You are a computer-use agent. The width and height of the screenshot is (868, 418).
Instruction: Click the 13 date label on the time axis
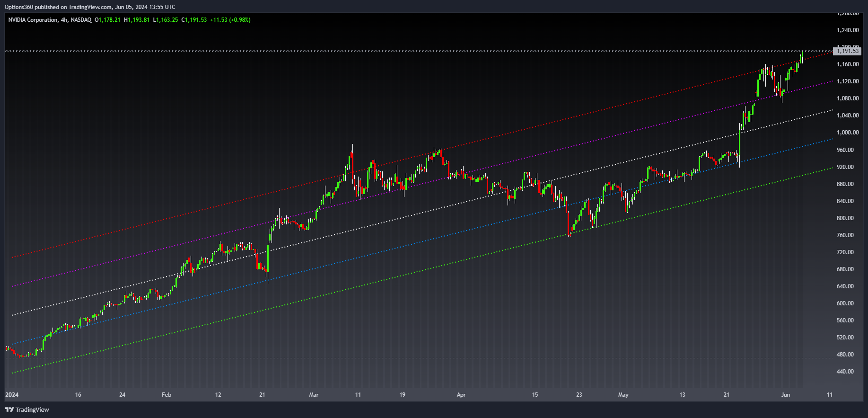pos(682,395)
